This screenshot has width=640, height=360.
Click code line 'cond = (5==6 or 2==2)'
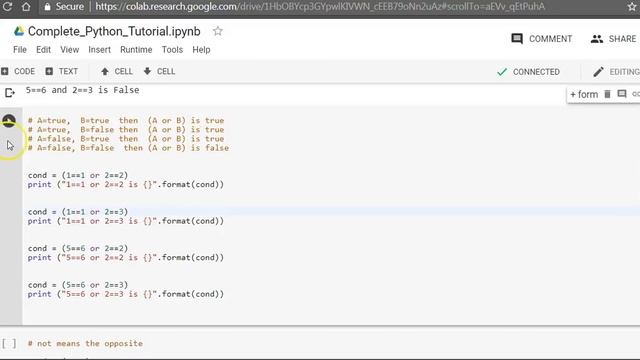pyautogui.click(x=78, y=248)
